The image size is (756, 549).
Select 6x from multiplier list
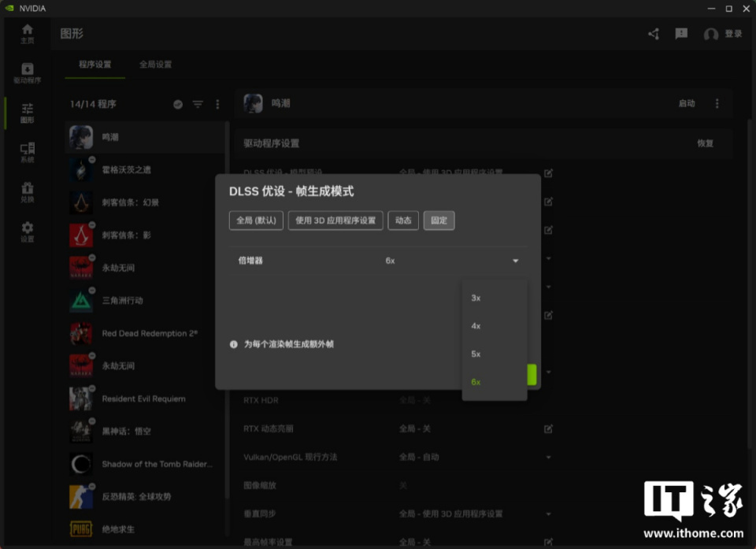click(x=495, y=382)
